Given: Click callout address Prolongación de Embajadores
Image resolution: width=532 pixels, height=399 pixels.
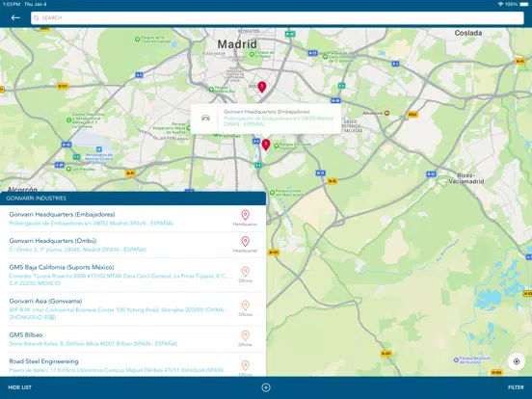Looking at the screenshot, I should tap(279, 121).
